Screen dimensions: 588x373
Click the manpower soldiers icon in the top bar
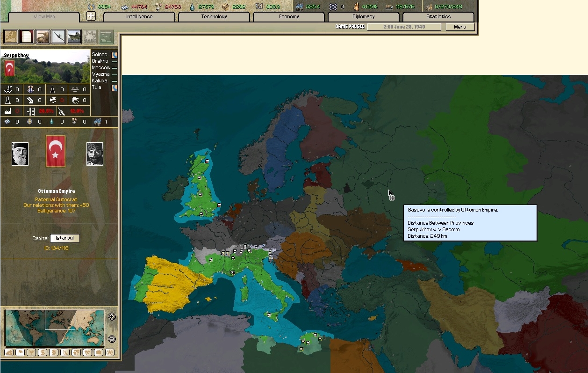(x=299, y=7)
